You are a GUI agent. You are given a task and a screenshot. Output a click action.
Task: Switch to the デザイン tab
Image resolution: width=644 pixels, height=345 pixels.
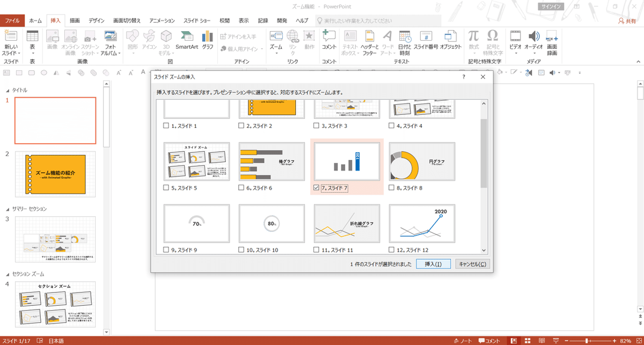97,20
